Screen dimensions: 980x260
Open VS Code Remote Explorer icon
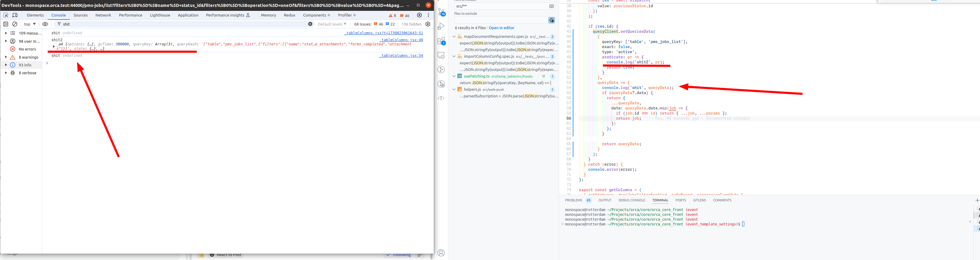pos(441,55)
